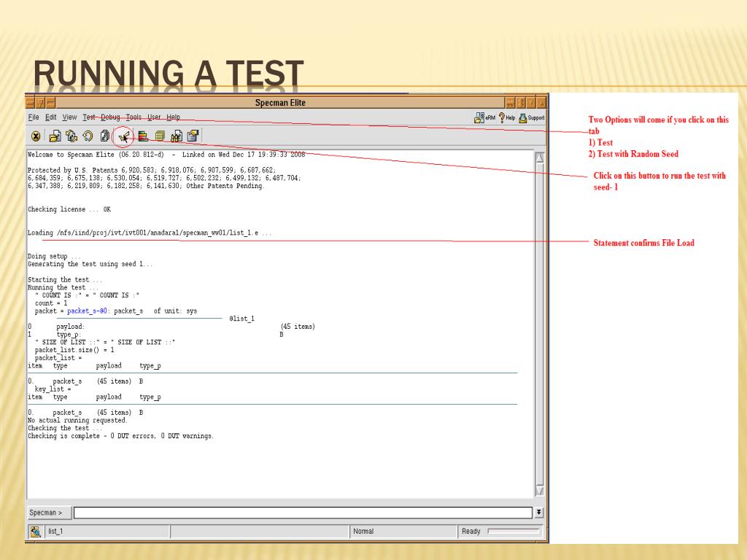Click the circular restore arrow icon
The image size is (747, 560).
pos(88,136)
